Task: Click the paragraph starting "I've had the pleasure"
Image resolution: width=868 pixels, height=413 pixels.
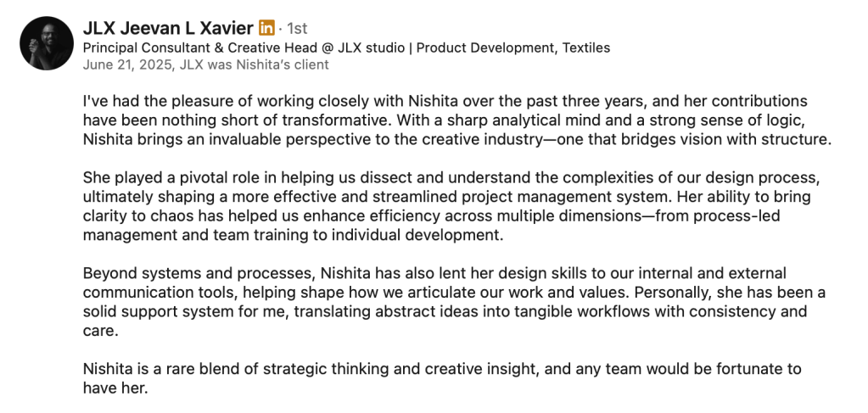Action: coord(450,120)
